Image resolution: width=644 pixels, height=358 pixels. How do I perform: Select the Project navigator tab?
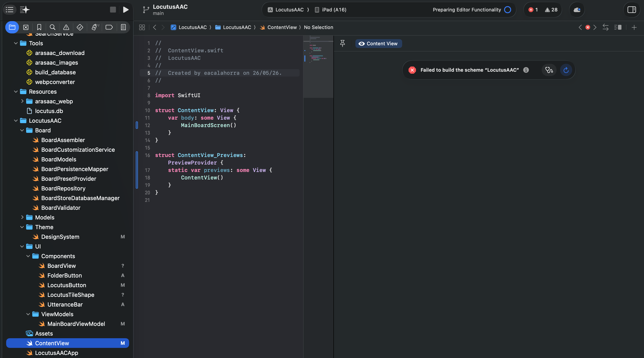12,27
